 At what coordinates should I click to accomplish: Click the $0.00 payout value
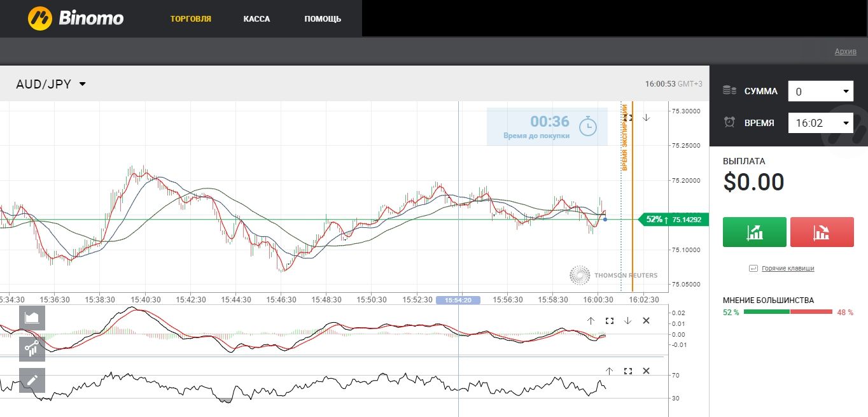tap(754, 183)
